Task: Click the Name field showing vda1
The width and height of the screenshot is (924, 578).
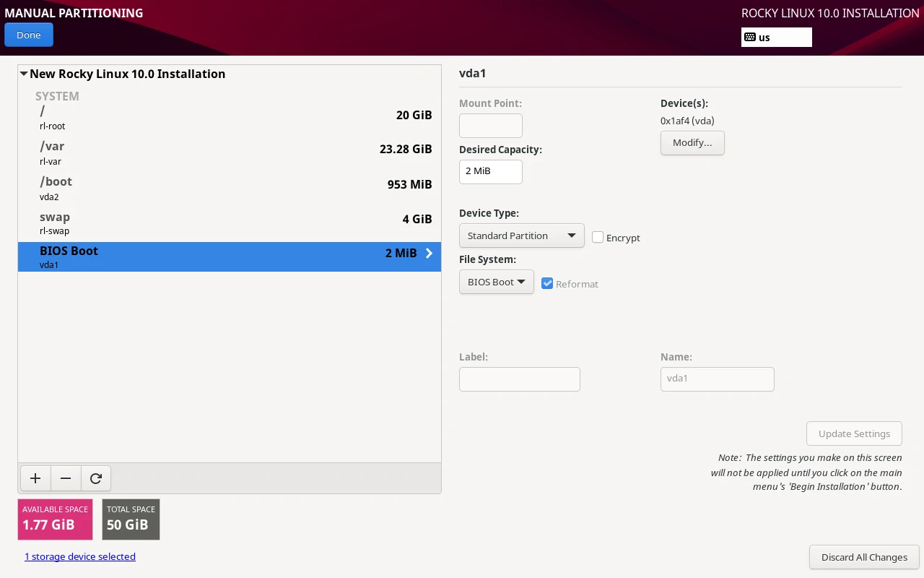Action: (x=718, y=379)
